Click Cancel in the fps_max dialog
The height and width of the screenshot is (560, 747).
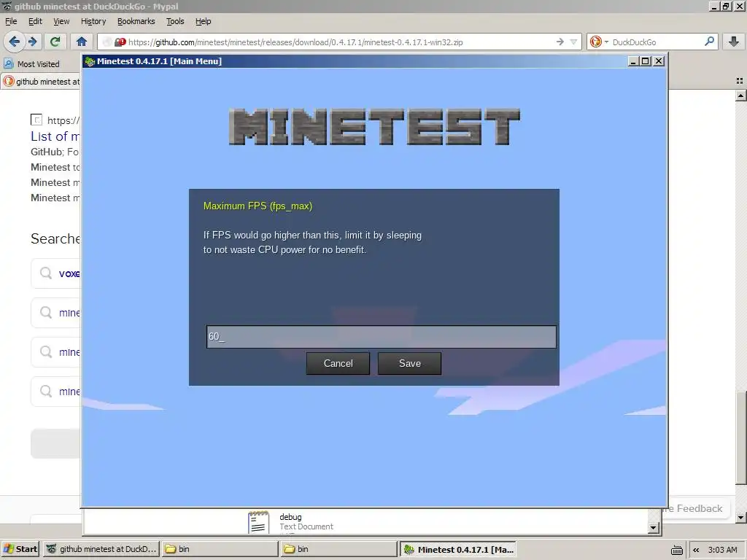click(x=338, y=363)
